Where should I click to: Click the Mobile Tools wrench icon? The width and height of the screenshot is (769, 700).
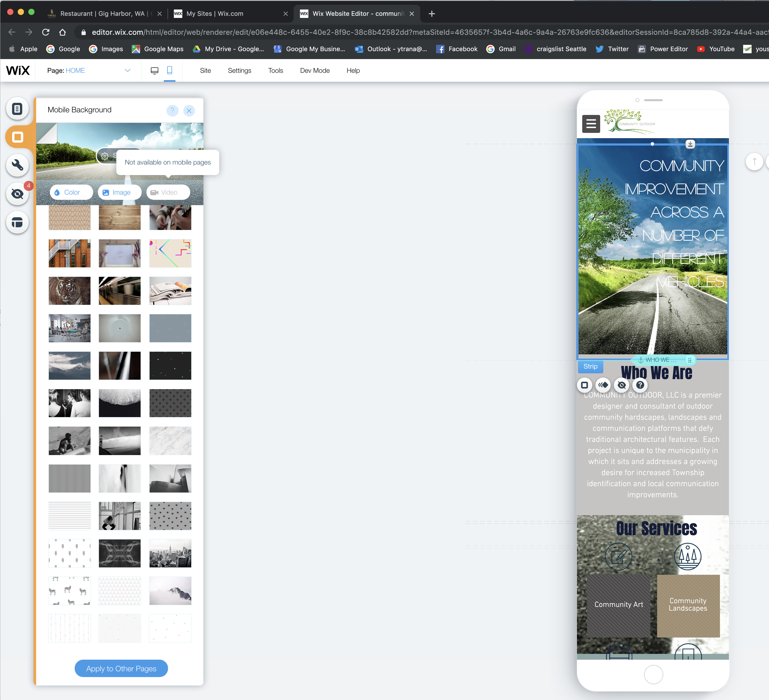(x=17, y=165)
